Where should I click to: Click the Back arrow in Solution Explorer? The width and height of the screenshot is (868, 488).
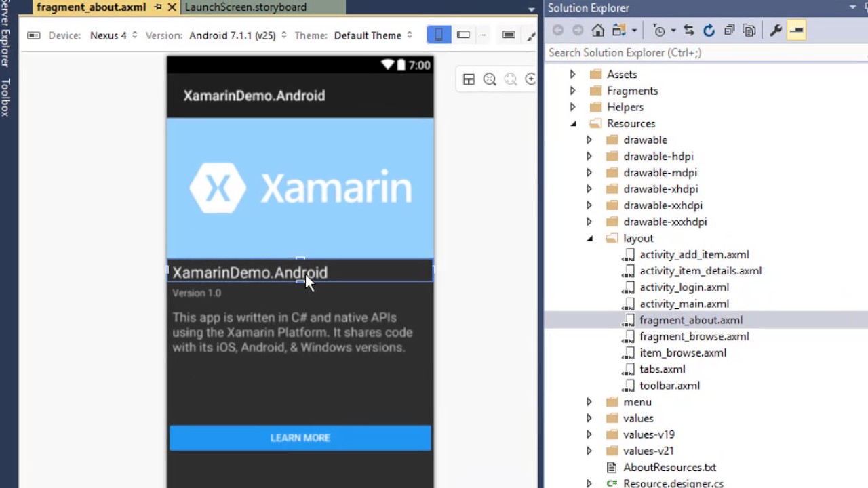558,30
